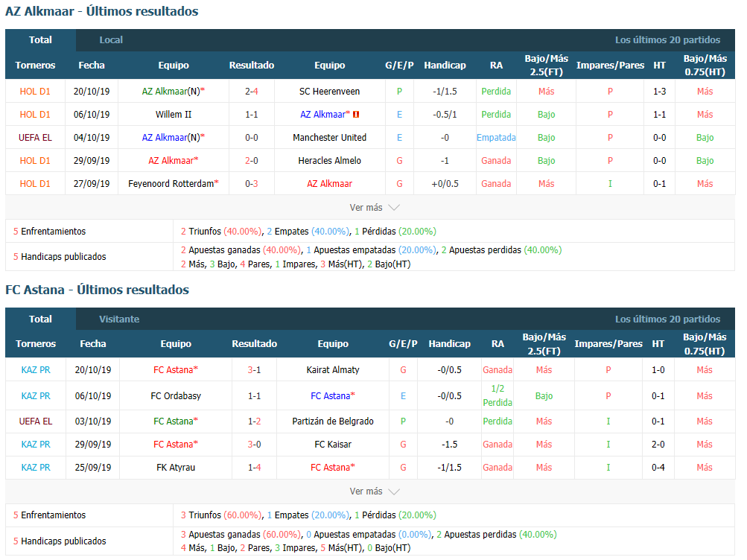This screenshot has width=747, height=560.
Task: Click AZ Alkmaar(N) in the SC Heerenveen row
Action: coord(171,92)
